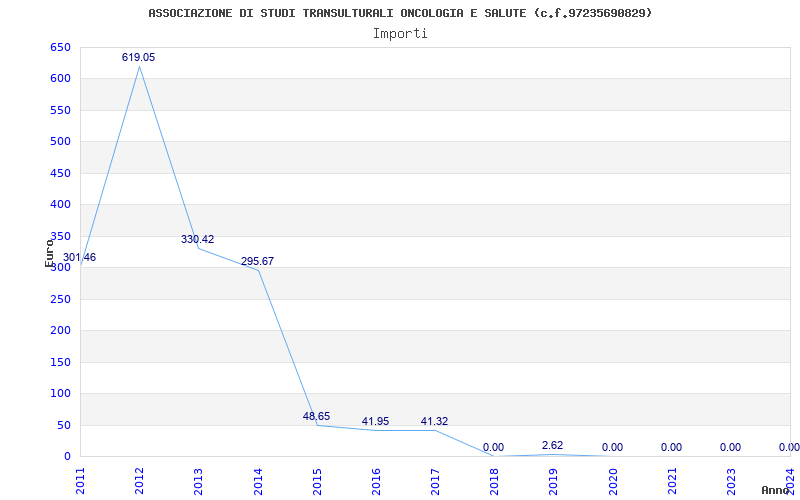Click the Anno x-axis label

[775, 490]
